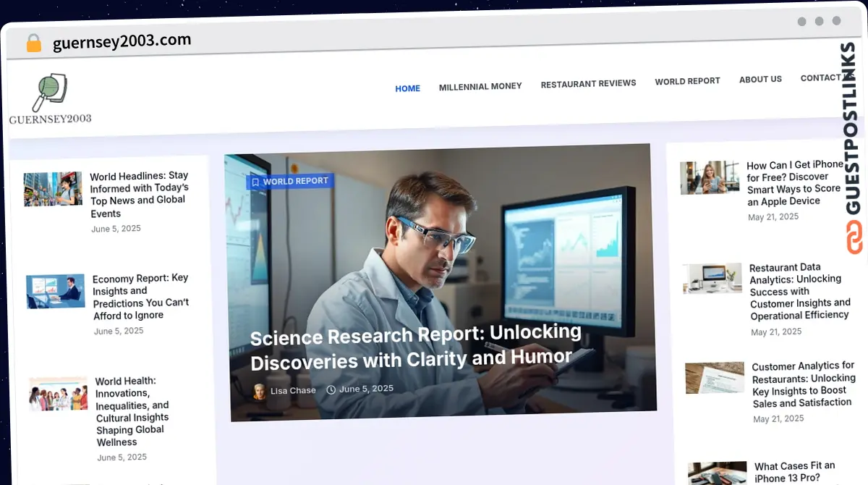868x485 pixels.
Task: Click June 5, 2025 date on featured article
Action: [x=366, y=389]
